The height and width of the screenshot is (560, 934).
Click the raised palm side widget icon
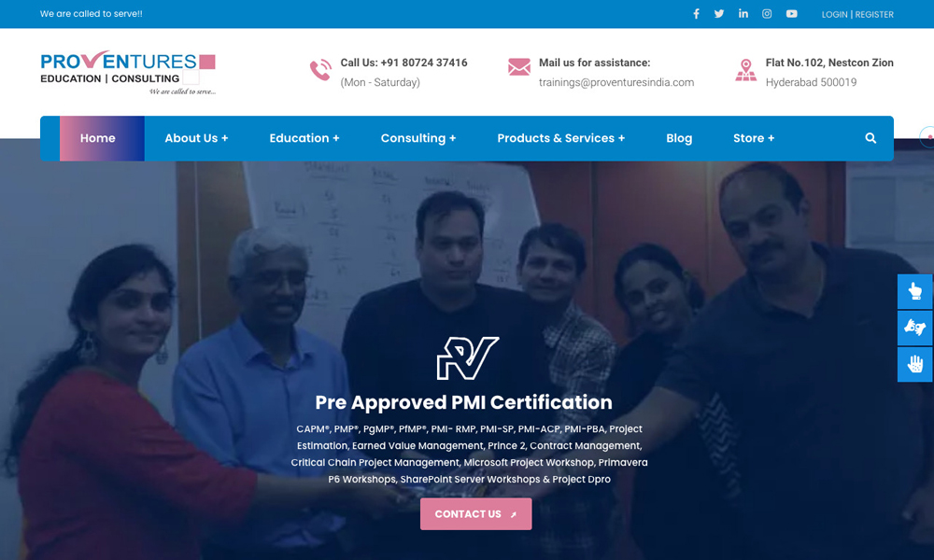[915, 364]
